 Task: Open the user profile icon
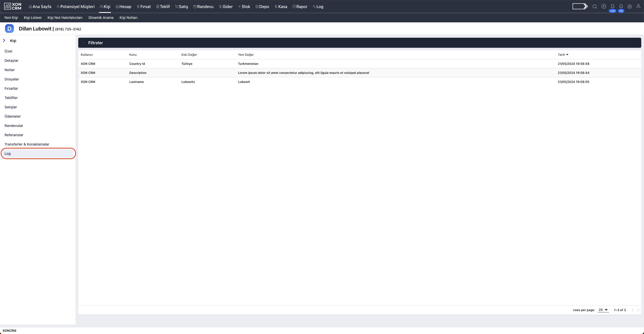click(x=638, y=7)
